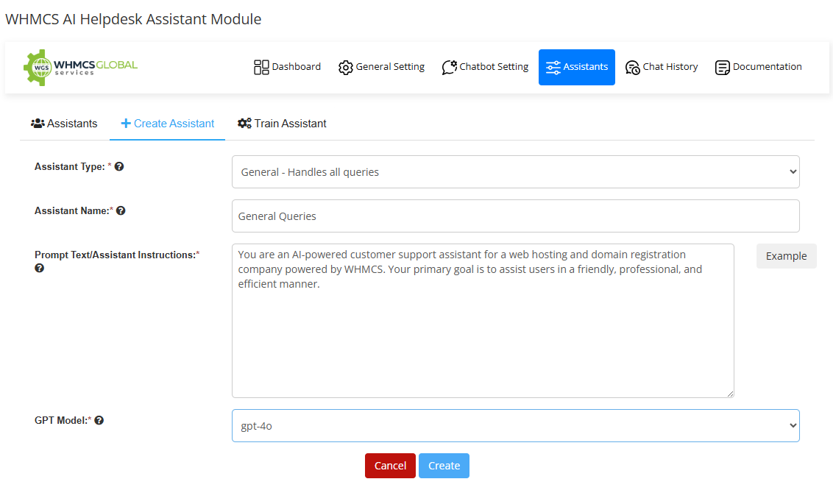Click the Chat History clock icon
The width and height of the screenshot is (833, 504).
coord(632,67)
